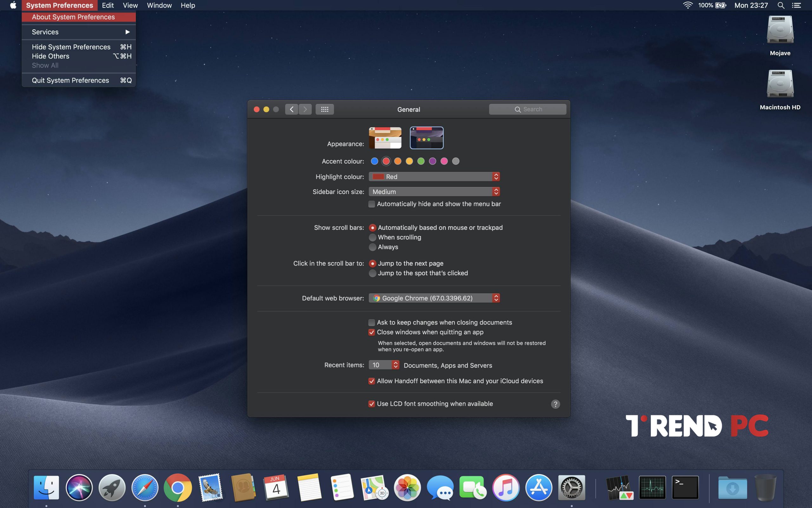Select scroll bars Automatically radio
Viewport: 812px width, 508px height.
[x=372, y=228]
